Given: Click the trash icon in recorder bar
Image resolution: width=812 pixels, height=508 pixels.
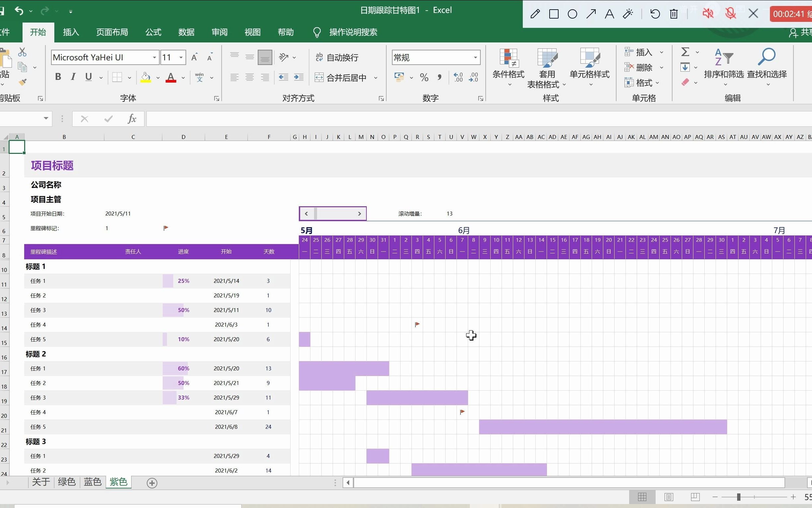Looking at the screenshot, I should click(674, 14).
